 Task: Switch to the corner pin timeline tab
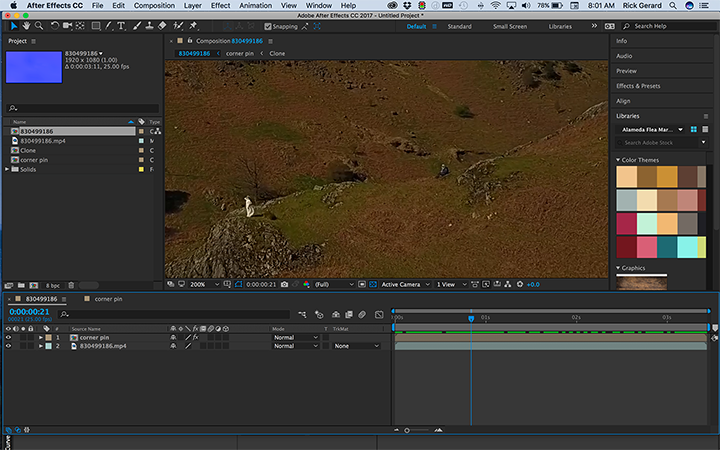coord(108,299)
